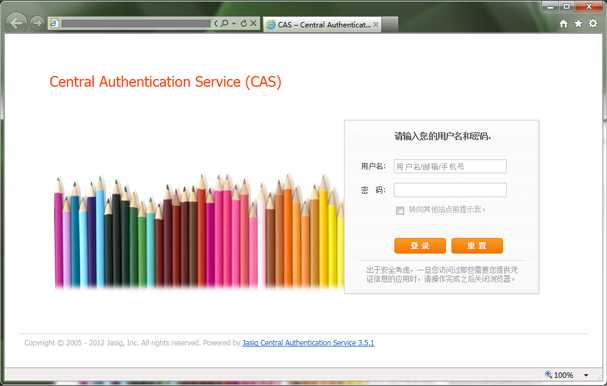Open the address bar dropdown arrow

234,24
